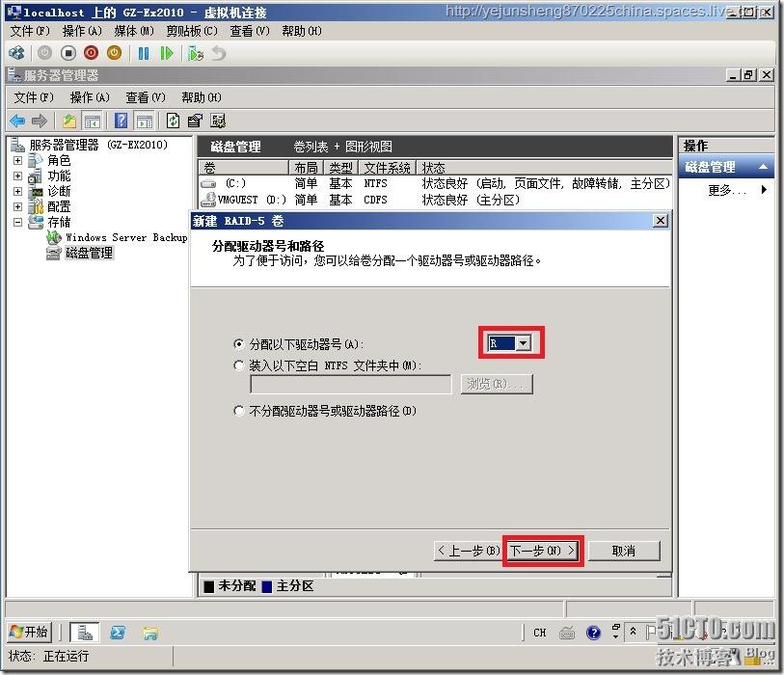Click 上一步 back button in wizard
This screenshot has width=784, height=675.
(x=468, y=551)
